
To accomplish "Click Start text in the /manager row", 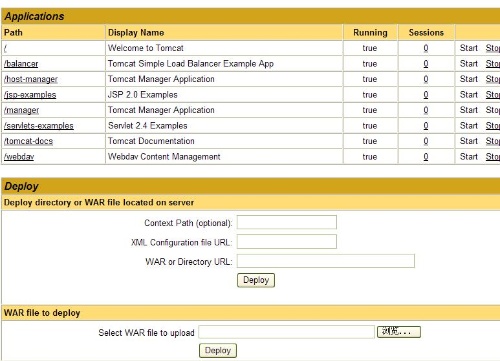I will point(469,110).
